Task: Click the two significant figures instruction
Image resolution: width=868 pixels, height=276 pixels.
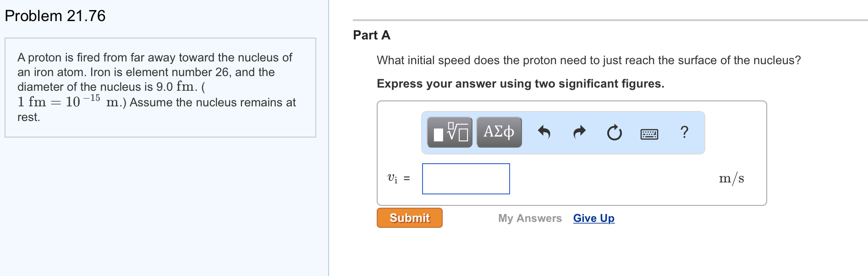Action: [520, 84]
